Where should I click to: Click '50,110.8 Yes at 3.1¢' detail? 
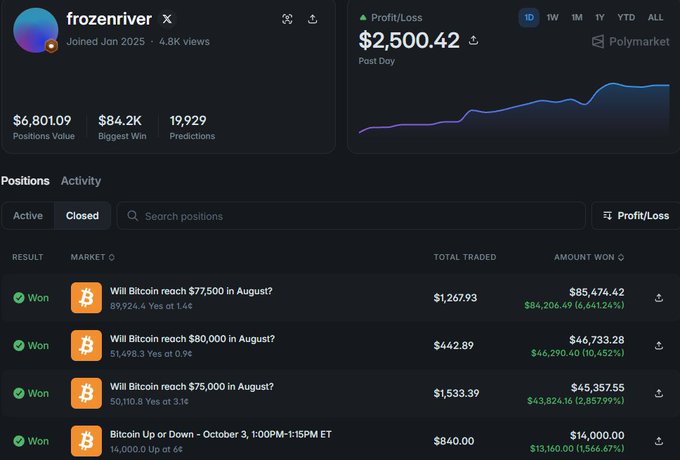coord(149,401)
